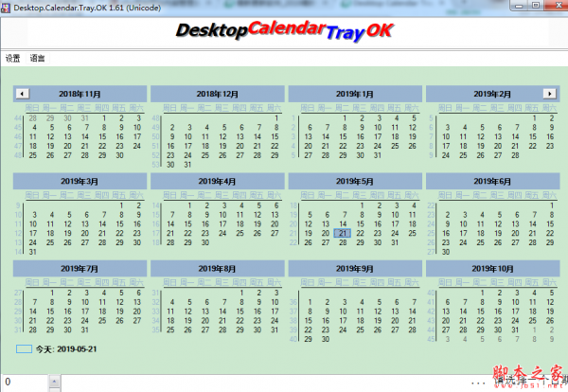Click week number 53 in December 2018
This screenshot has width=568, height=392.
click(156, 165)
